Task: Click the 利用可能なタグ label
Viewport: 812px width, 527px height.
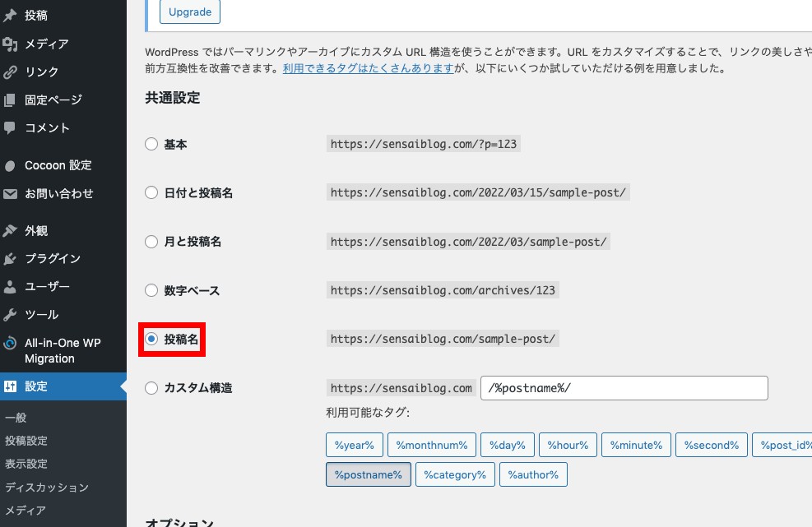Action: (368, 413)
